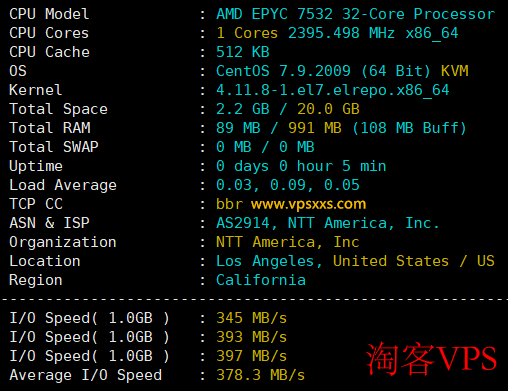
Task: Click the 'CPU Model' label
Action: 49,14
